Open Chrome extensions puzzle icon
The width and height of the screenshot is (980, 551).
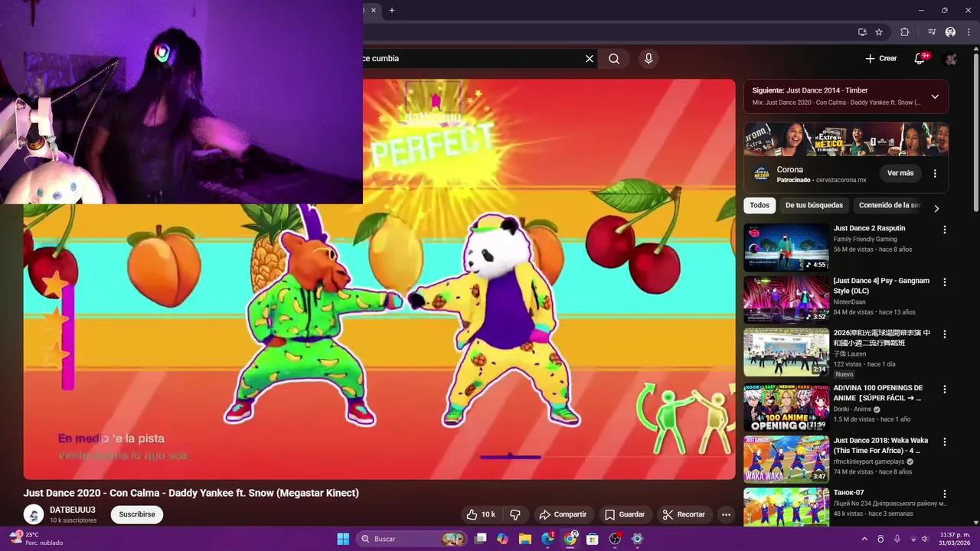tap(904, 32)
